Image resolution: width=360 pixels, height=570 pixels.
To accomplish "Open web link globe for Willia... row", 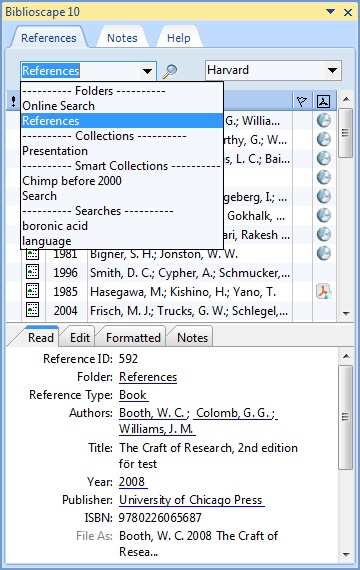I will click(323, 121).
